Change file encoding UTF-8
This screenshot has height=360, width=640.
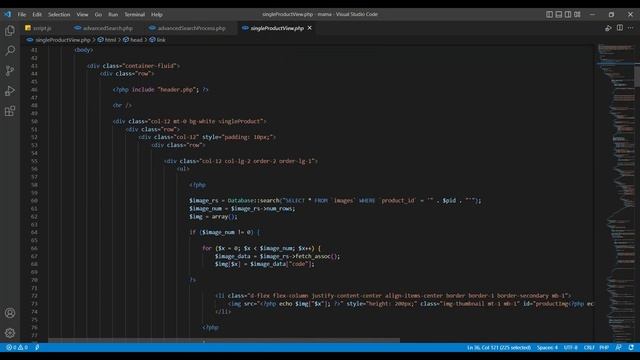pos(571,347)
